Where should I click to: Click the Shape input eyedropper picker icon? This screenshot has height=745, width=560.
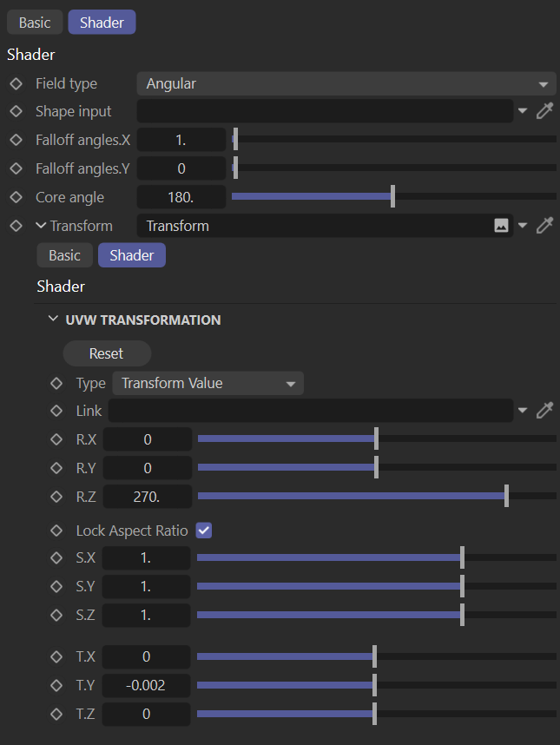(545, 111)
